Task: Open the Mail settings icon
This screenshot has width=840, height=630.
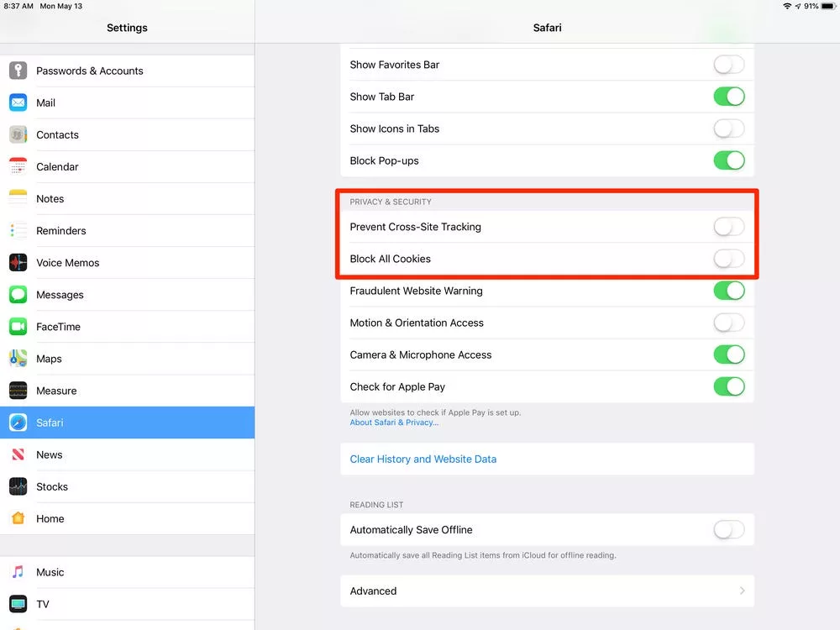Action: click(x=17, y=102)
